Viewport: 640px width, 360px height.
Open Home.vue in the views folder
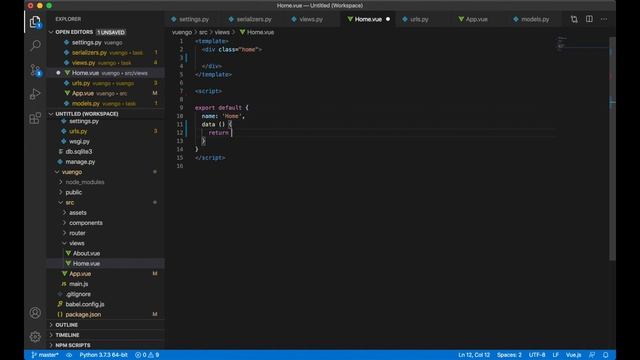click(86, 264)
